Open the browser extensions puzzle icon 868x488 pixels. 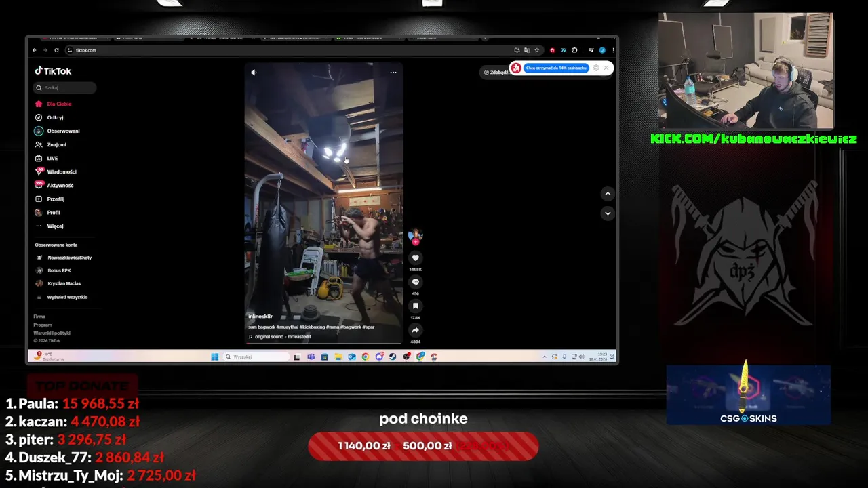pyautogui.click(x=574, y=50)
